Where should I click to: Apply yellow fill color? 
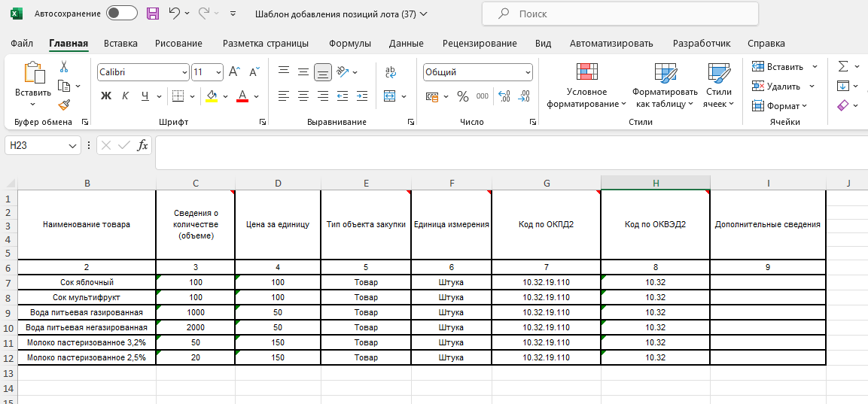pos(212,96)
